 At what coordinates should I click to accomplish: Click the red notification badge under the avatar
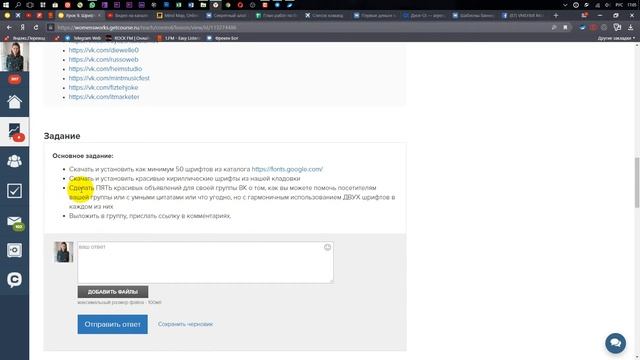[14, 79]
